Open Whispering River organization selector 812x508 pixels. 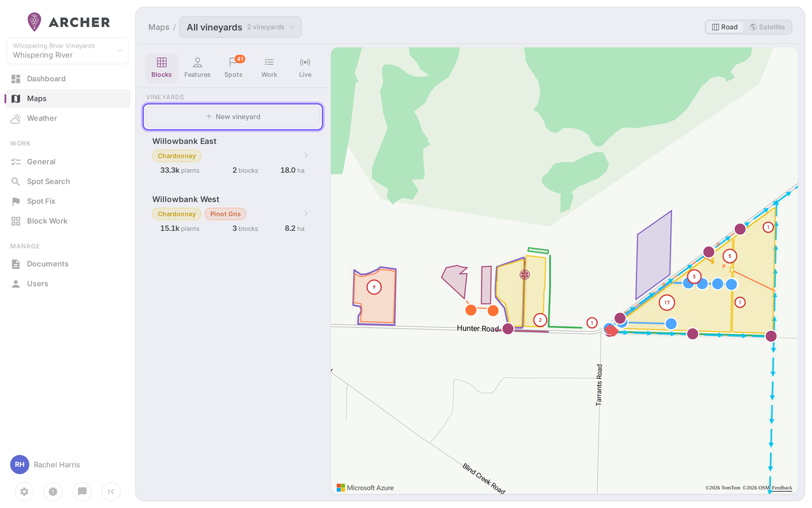tap(68, 51)
